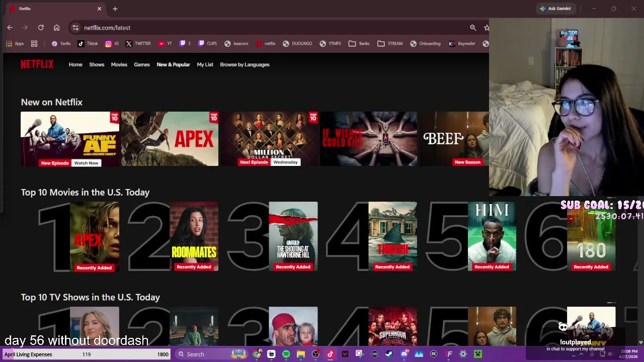Open Funny AF with Kevin Hart thumbnail
Screen dimensions: 644x362
pos(70,139)
